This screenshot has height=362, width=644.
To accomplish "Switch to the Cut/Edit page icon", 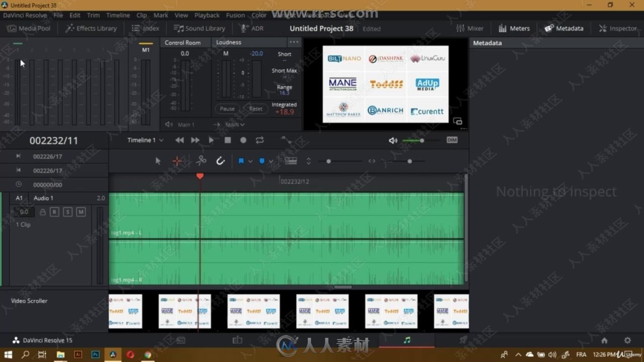I will 237,340.
